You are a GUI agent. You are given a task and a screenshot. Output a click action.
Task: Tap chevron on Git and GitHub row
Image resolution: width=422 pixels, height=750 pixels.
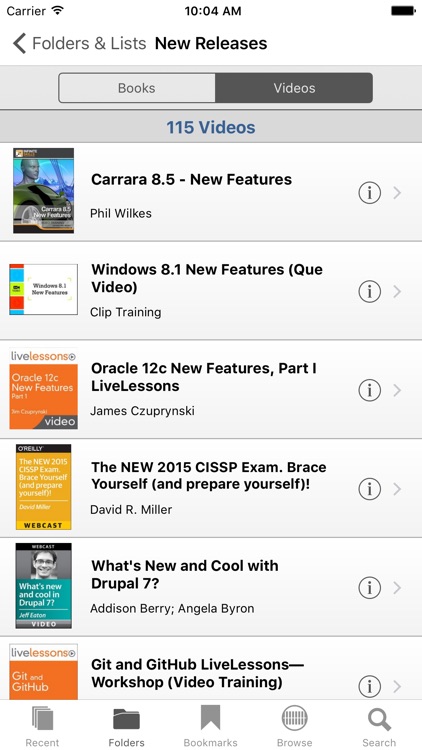click(397, 686)
